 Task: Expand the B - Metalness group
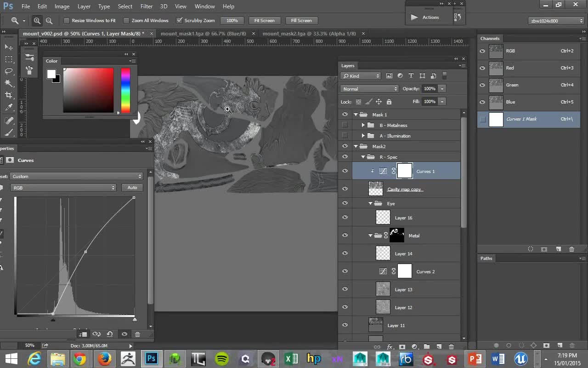click(x=363, y=125)
